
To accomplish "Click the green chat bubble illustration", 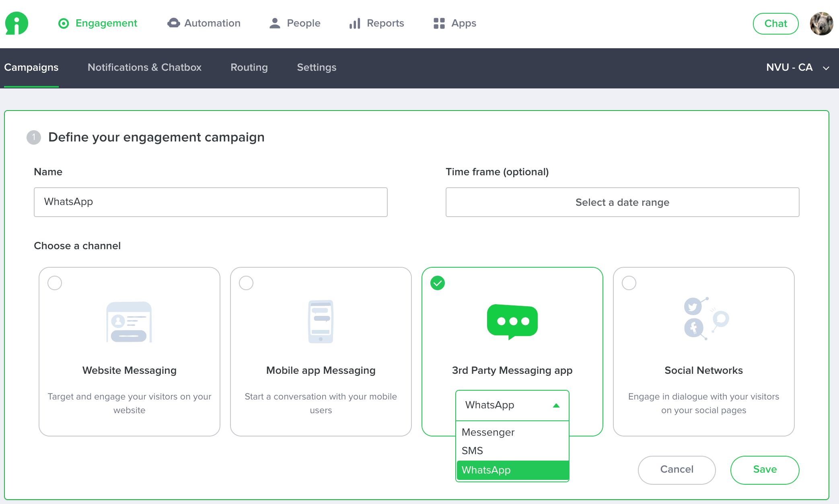I will [x=512, y=322].
